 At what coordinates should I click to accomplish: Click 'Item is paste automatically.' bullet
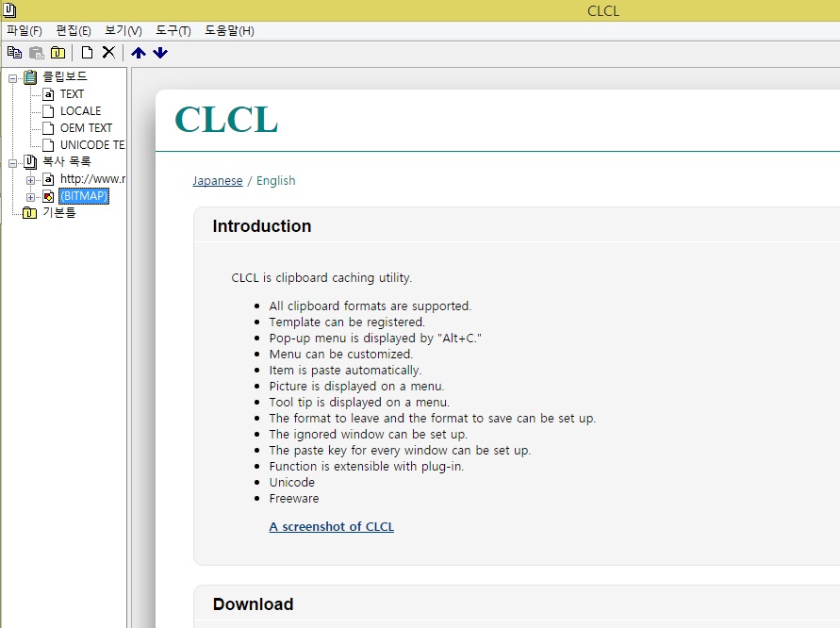pyautogui.click(x=345, y=371)
